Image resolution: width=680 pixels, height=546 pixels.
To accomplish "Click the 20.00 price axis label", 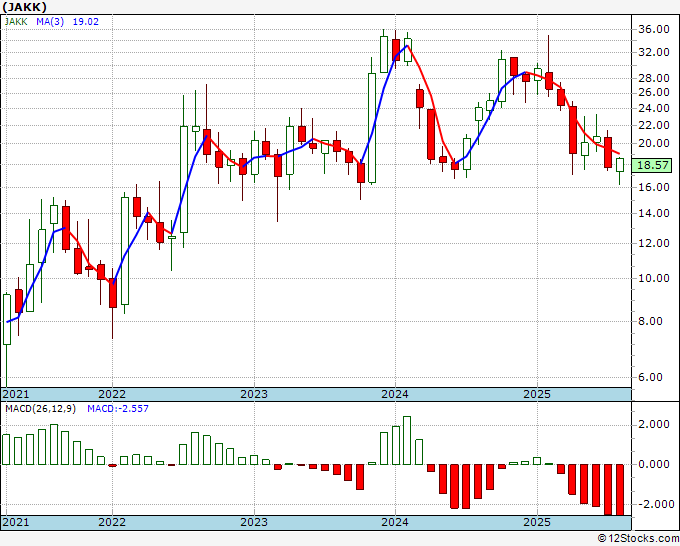I will tap(654, 144).
